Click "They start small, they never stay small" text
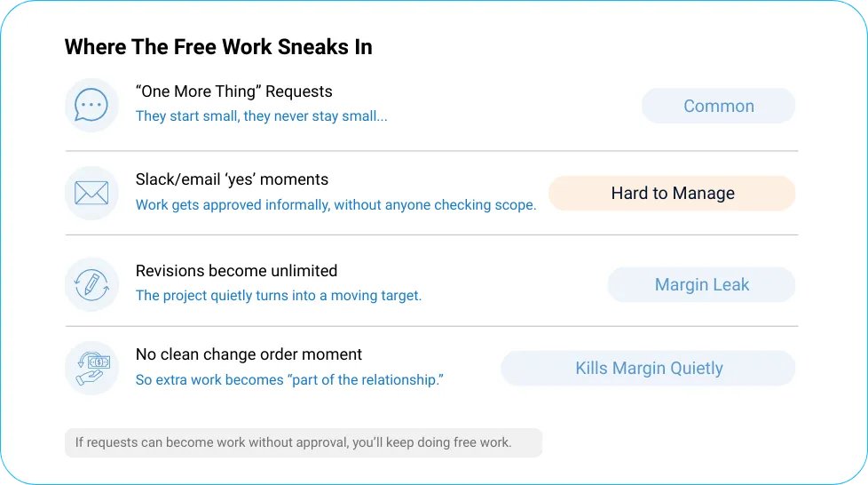The height and width of the screenshot is (485, 868). 261,115
